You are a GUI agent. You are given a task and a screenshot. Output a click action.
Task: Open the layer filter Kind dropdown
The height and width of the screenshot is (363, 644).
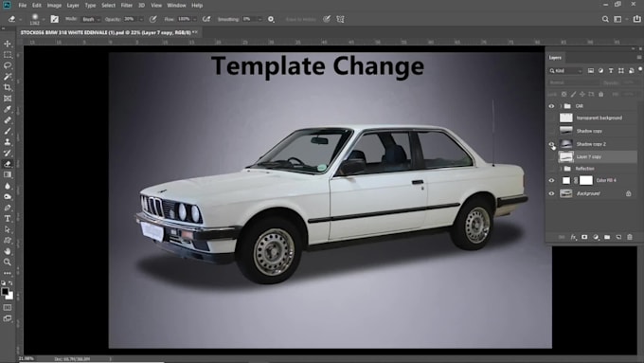coord(566,71)
